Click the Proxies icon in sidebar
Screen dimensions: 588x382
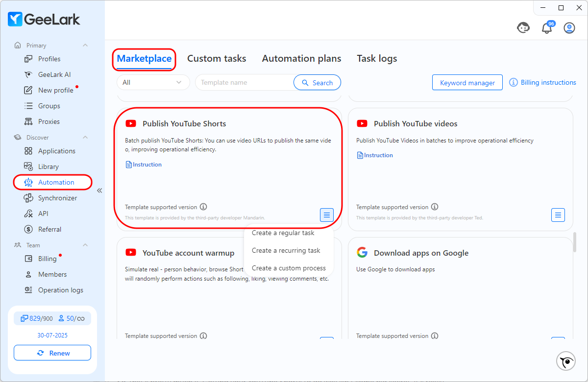click(28, 121)
